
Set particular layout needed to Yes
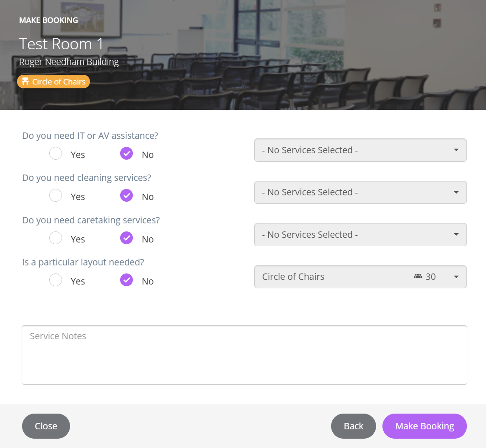pyautogui.click(x=56, y=280)
